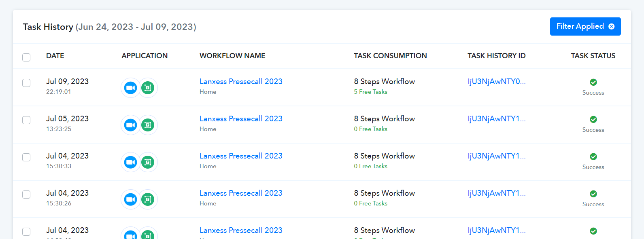Tick the select-all checkbox in the table header
The width and height of the screenshot is (644, 239).
tap(26, 57)
